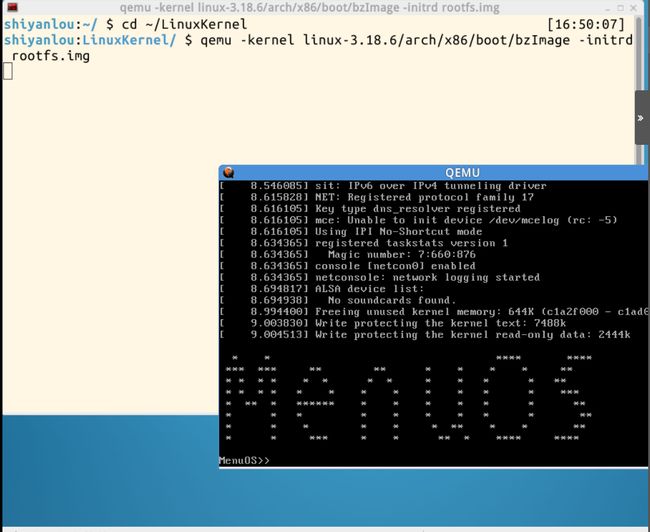Click 'Write protecting the kernel text: 7488k' line
The height and width of the screenshot is (532, 650).
(393, 323)
